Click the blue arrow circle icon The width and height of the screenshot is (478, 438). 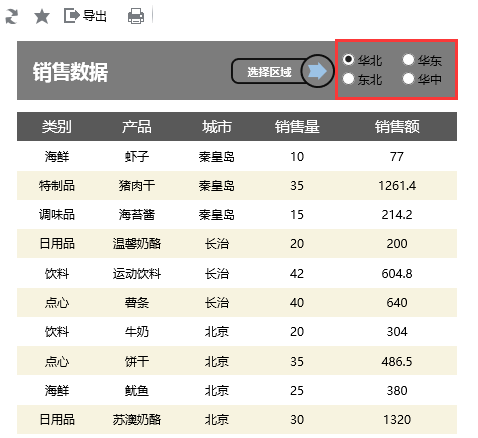point(317,71)
